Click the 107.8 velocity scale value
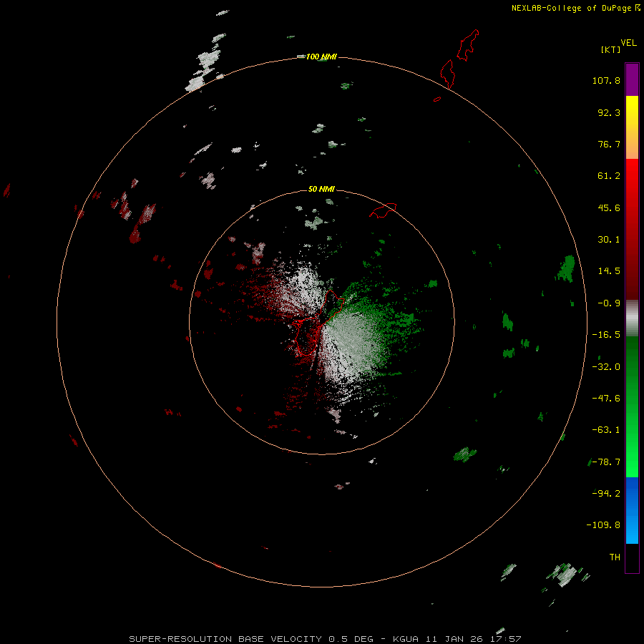 click(x=606, y=80)
